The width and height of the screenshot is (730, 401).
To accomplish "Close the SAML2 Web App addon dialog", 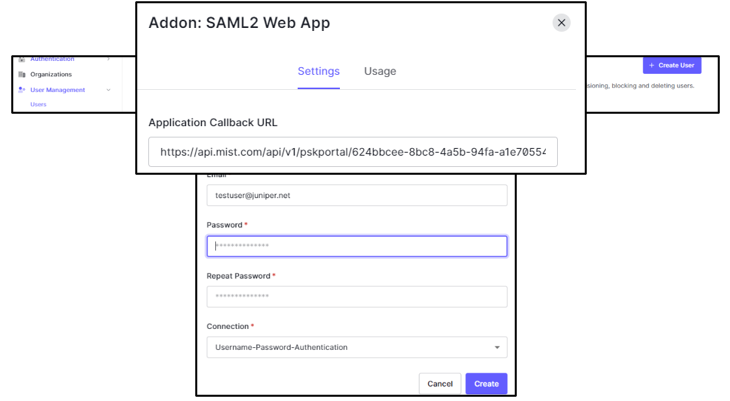I will (561, 23).
